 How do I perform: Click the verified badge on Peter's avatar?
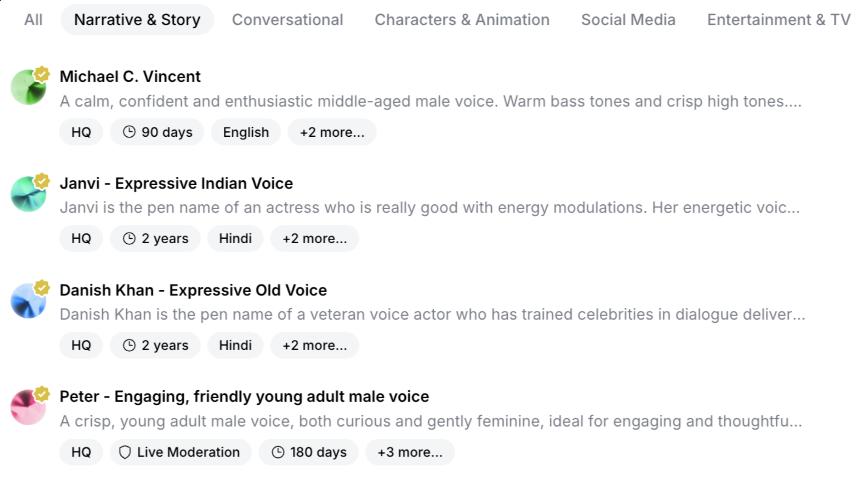[42, 394]
